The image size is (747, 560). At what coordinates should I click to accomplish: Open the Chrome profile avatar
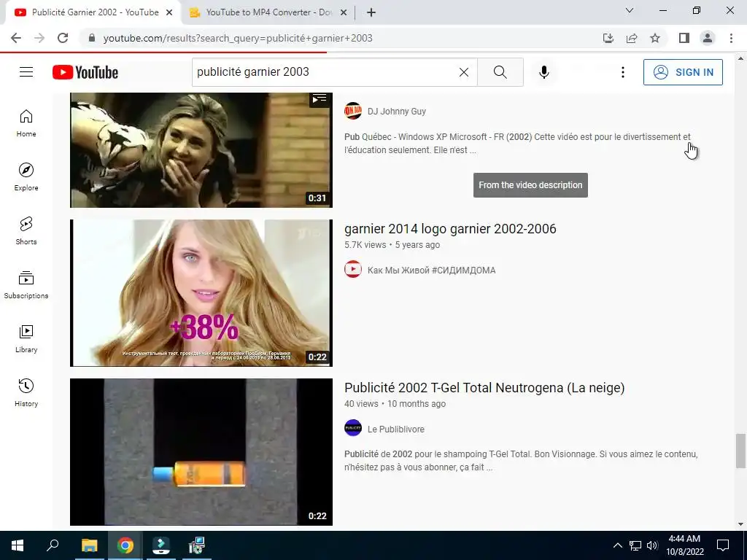708,38
